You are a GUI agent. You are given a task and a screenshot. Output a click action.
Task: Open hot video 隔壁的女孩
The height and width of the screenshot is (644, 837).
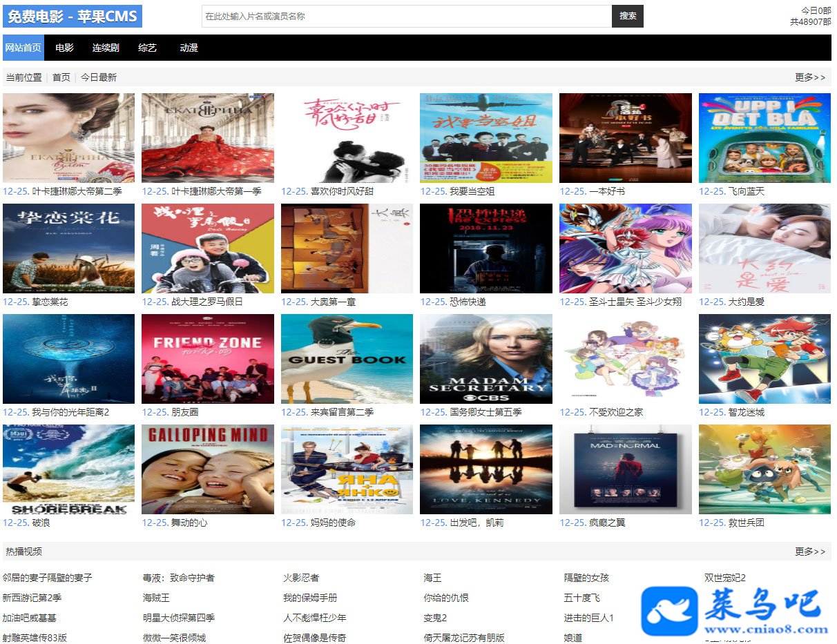tap(586, 578)
